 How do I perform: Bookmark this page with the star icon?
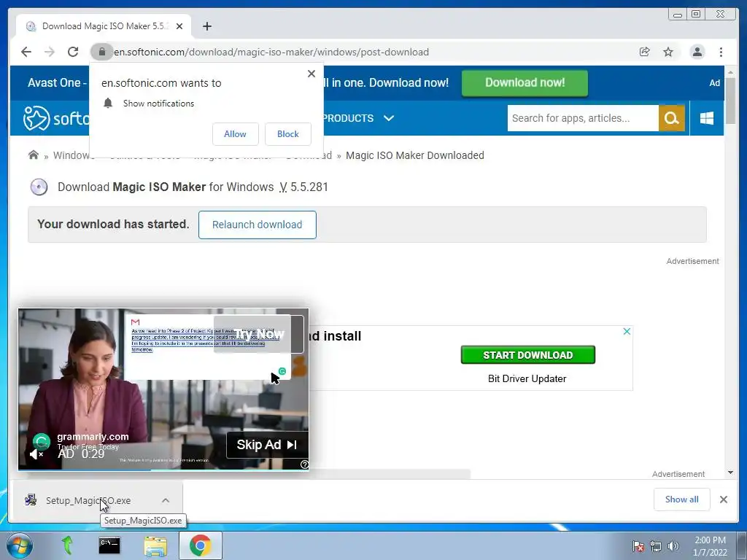(x=668, y=52)
